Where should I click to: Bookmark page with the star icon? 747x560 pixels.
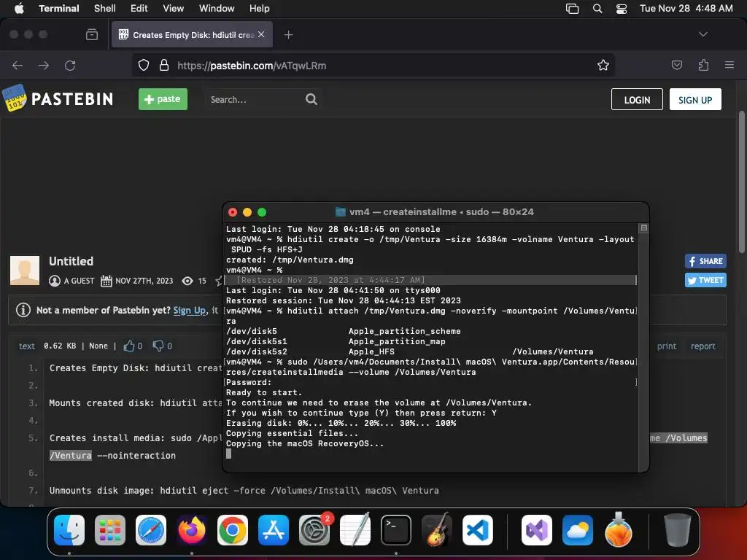603,65
